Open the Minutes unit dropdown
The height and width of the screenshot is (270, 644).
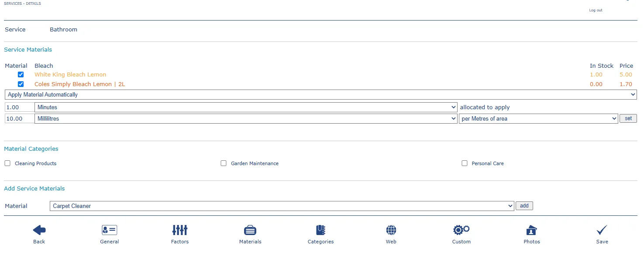pyautogui.click(x=246, y=107)
